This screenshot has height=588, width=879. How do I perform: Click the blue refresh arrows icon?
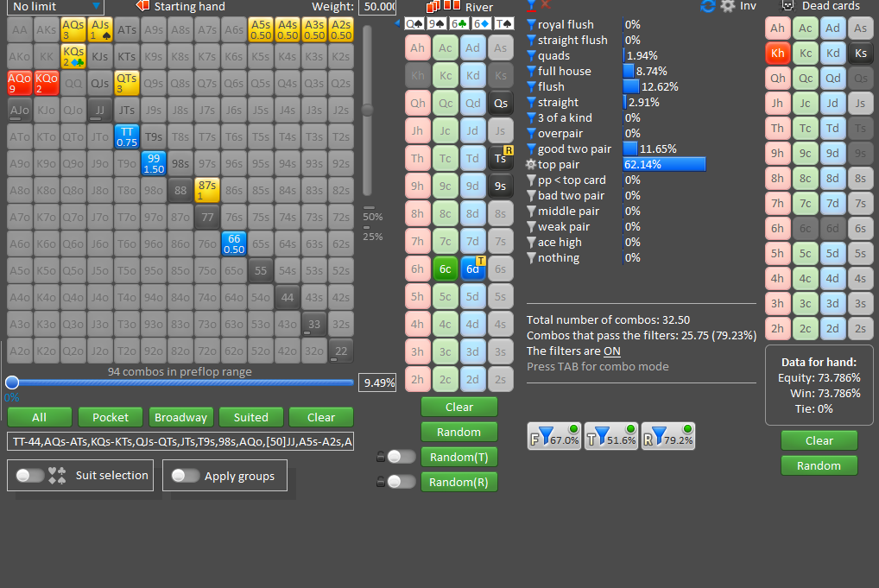coord(708,6)
